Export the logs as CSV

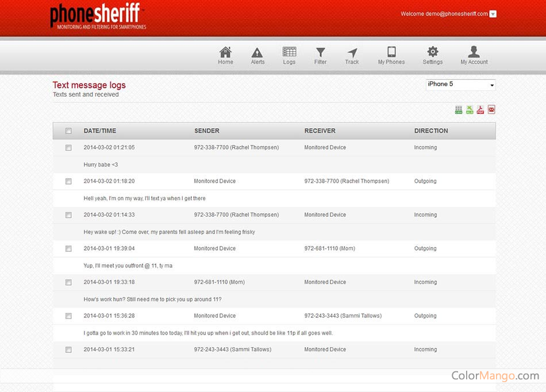pos(459,110)
